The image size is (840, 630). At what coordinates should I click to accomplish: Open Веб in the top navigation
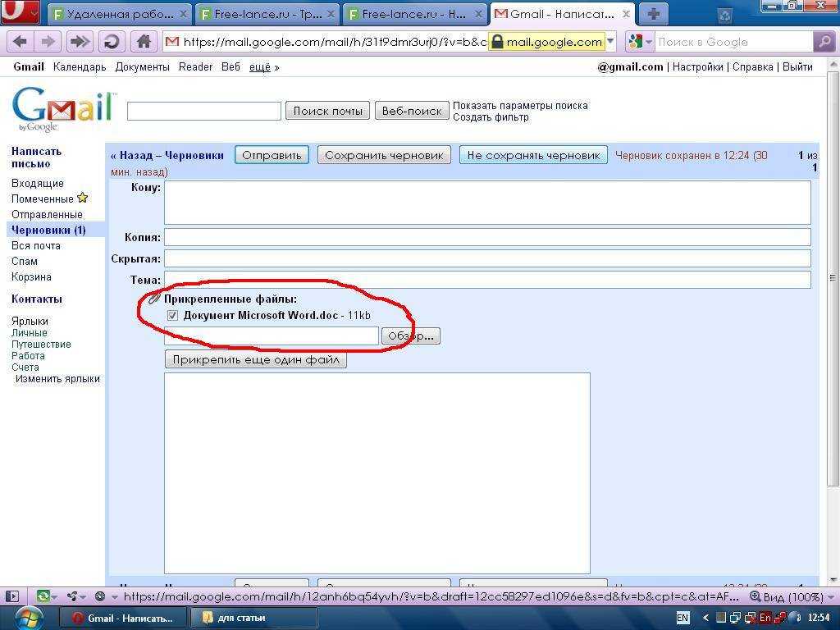tap(231, 67)
